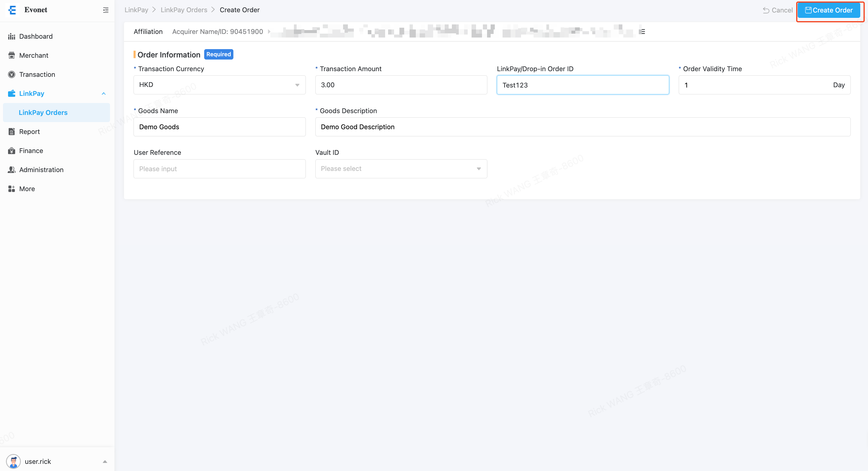
Task: Open the Vault ID dropdown
Action: click(401, 169)
